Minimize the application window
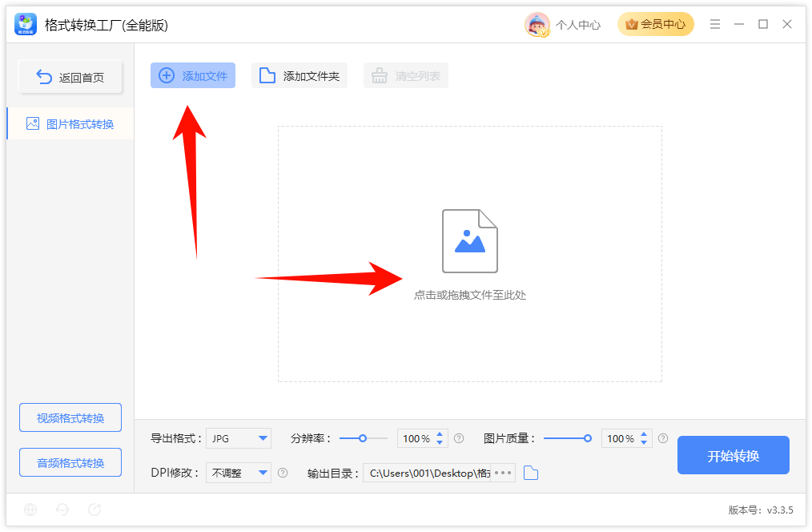This screenshot has height=532, width=812. [x=739, y=24]
